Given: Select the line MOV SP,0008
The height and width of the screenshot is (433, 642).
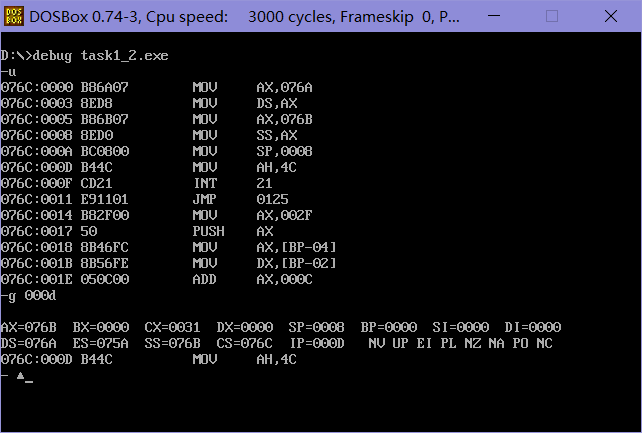Looking at the screenshot, I should [156, 151].
